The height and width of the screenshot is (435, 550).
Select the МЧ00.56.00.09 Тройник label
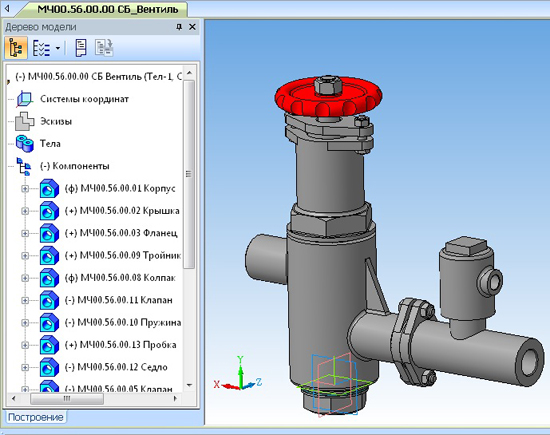(123, 255)
